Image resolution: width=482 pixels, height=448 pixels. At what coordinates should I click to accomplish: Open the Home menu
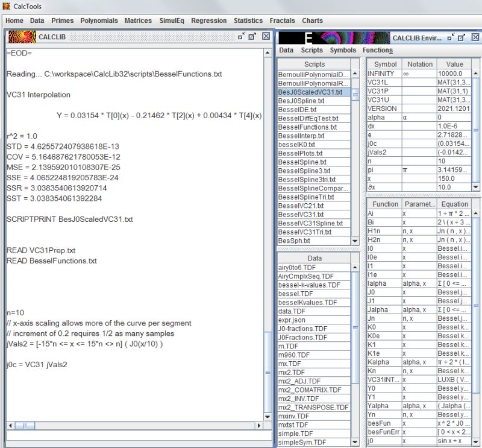(x=14, y=21)
